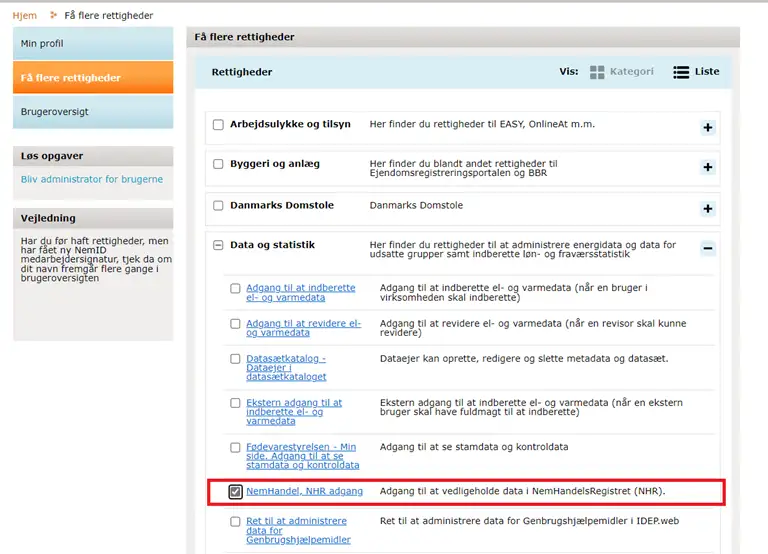Open NemHandel, NHR adgang link
Image resolution: width=768 pixels, height=554 pixels.
point(304,492)
